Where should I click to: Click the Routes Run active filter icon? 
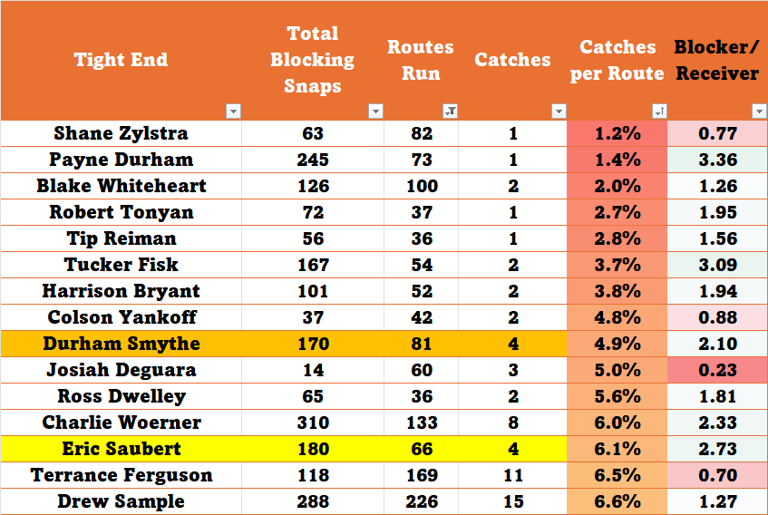[x=449, y=111]
